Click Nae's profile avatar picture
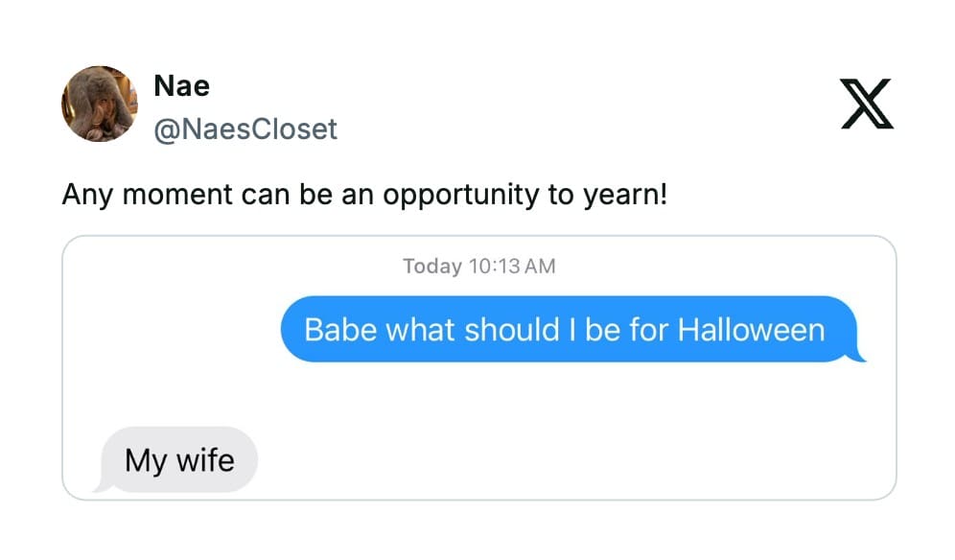955x560 pixels. (x=100, y=104)
